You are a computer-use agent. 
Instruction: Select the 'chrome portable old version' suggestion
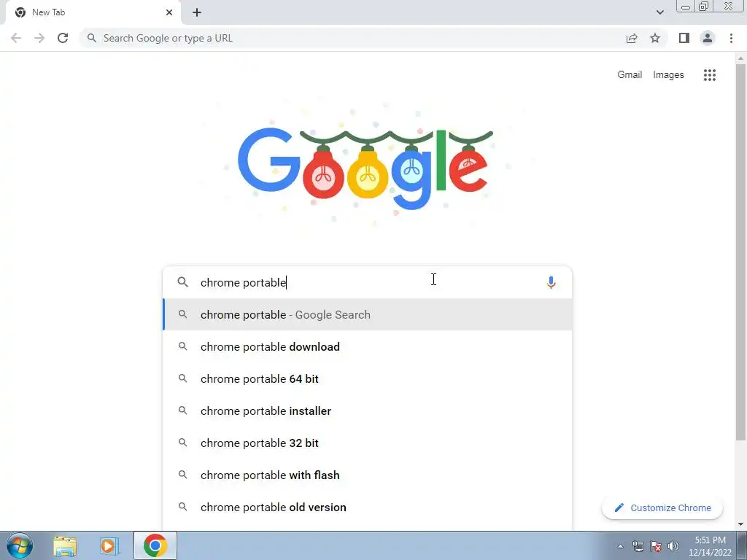368,507
